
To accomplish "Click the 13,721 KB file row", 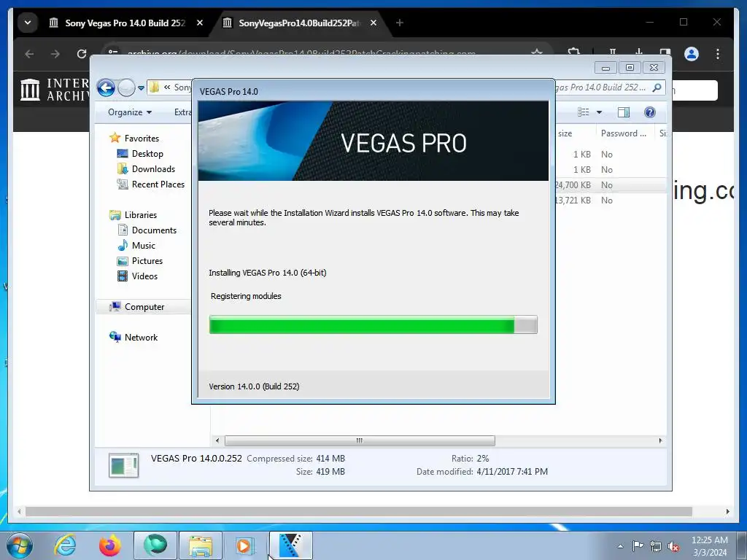I will coord(611,201).
